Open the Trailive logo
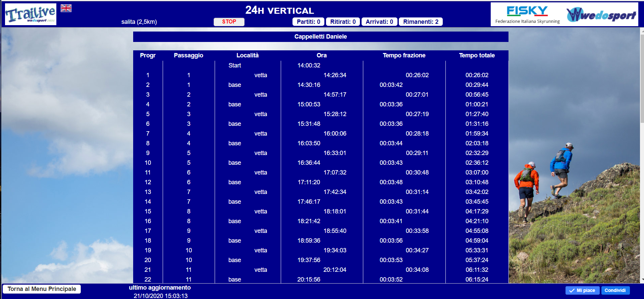Image resolution: width=644 pixels, height=299 pixels. pyautogui.click(x=31, y=14)
